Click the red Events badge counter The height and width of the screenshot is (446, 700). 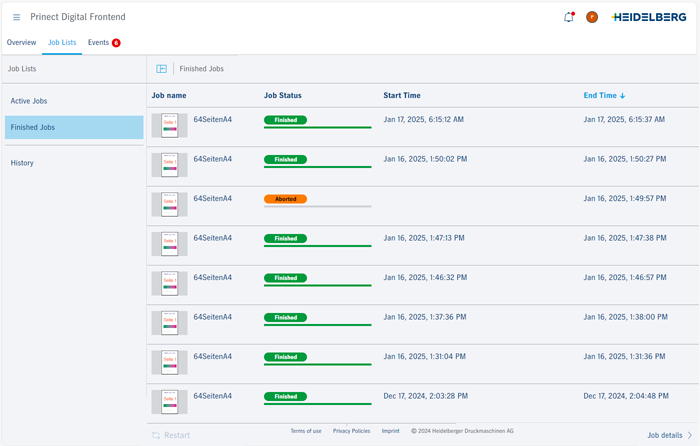coord(116,43)
